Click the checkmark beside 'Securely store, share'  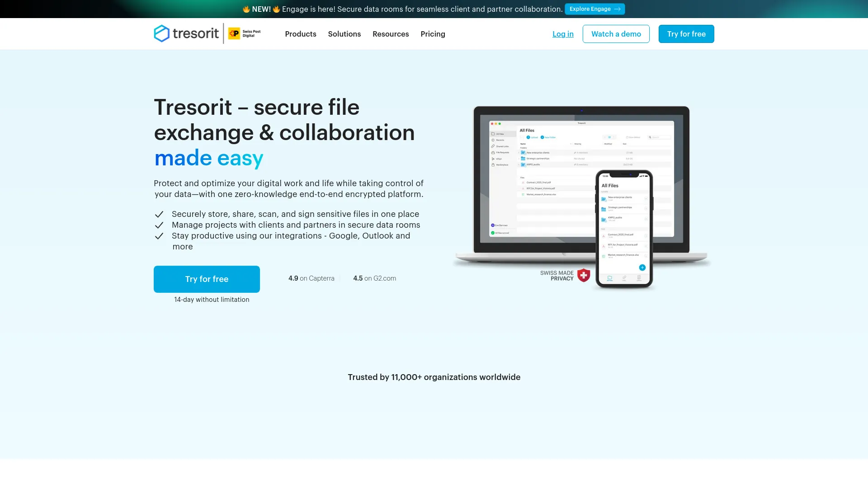159,214
